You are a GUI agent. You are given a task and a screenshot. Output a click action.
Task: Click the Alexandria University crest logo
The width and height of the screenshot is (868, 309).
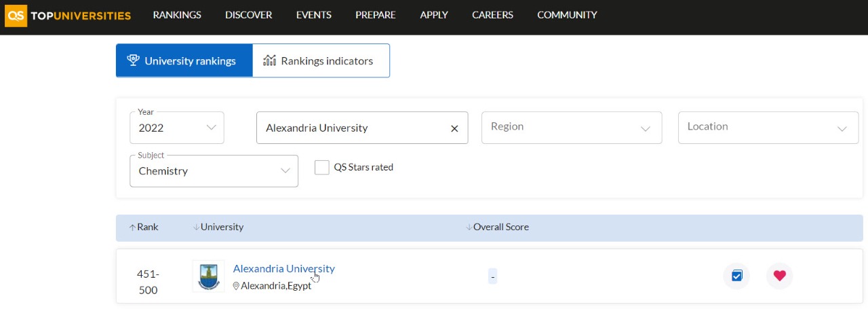click(x=208, y=276)
